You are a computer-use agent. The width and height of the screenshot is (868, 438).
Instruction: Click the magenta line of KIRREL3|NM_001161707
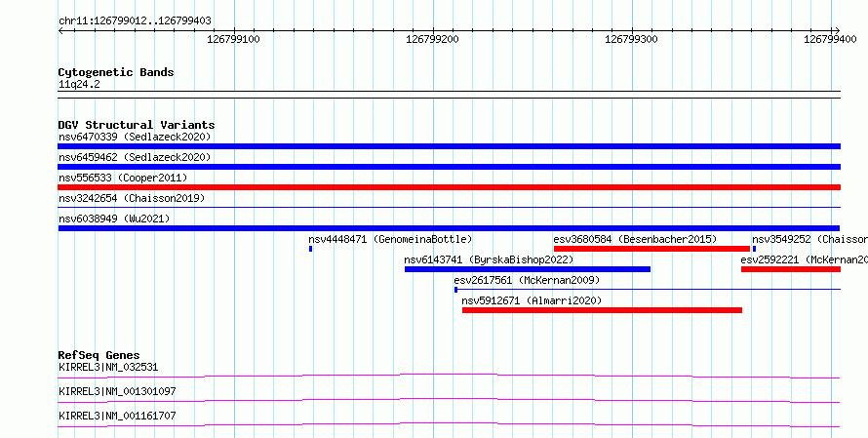[449, 424]
